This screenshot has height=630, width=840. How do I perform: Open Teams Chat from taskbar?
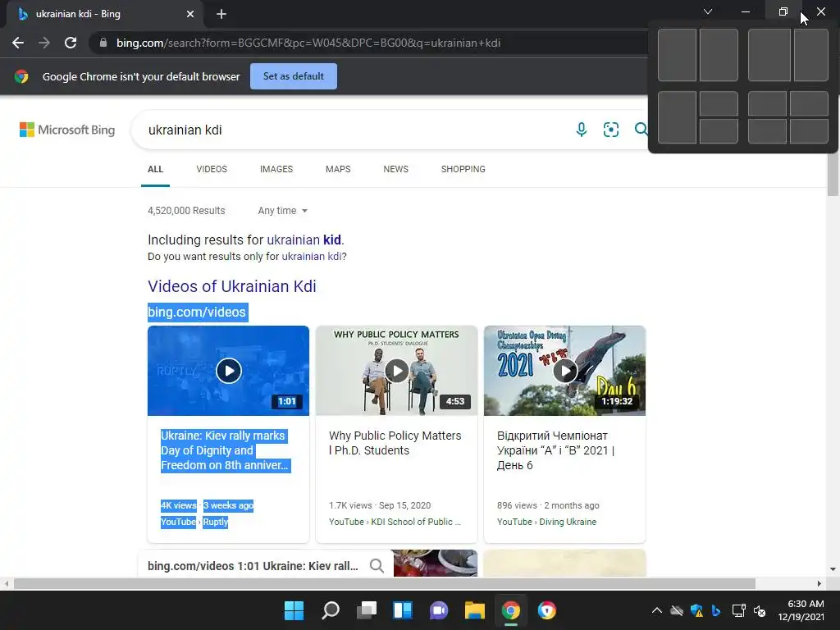pyautogui.click(x=439, y=610)
